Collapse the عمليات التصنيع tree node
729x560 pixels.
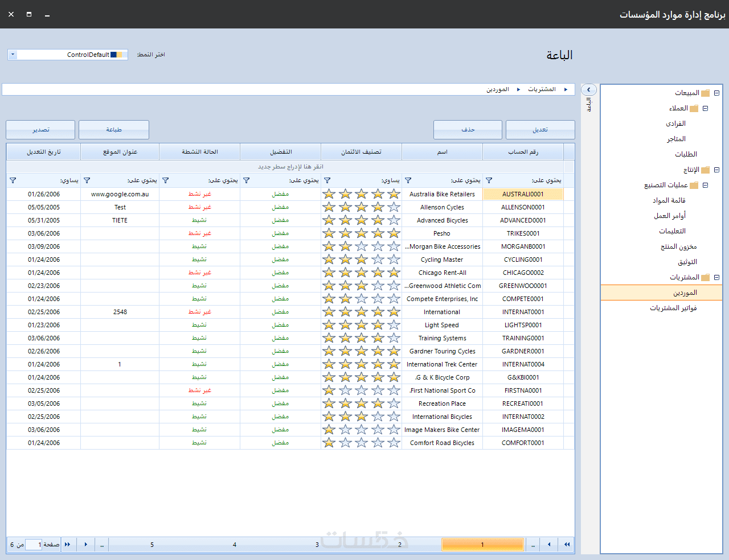coord(705,185)
